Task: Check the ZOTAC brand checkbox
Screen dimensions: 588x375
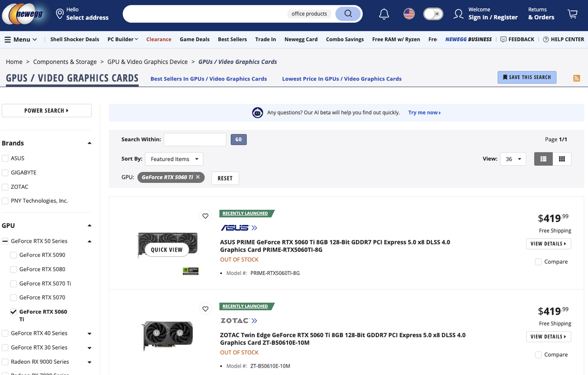Action: tap(5, 187)
